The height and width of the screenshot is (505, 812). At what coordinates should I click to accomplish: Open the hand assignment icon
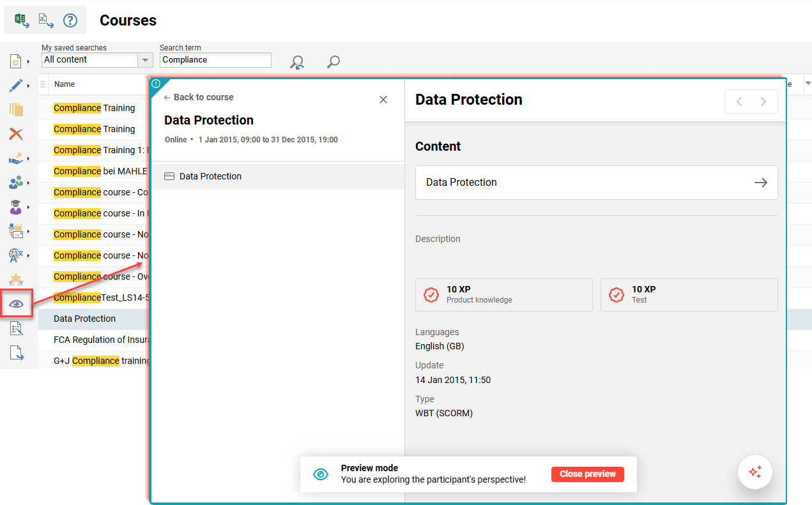(17, 158)
